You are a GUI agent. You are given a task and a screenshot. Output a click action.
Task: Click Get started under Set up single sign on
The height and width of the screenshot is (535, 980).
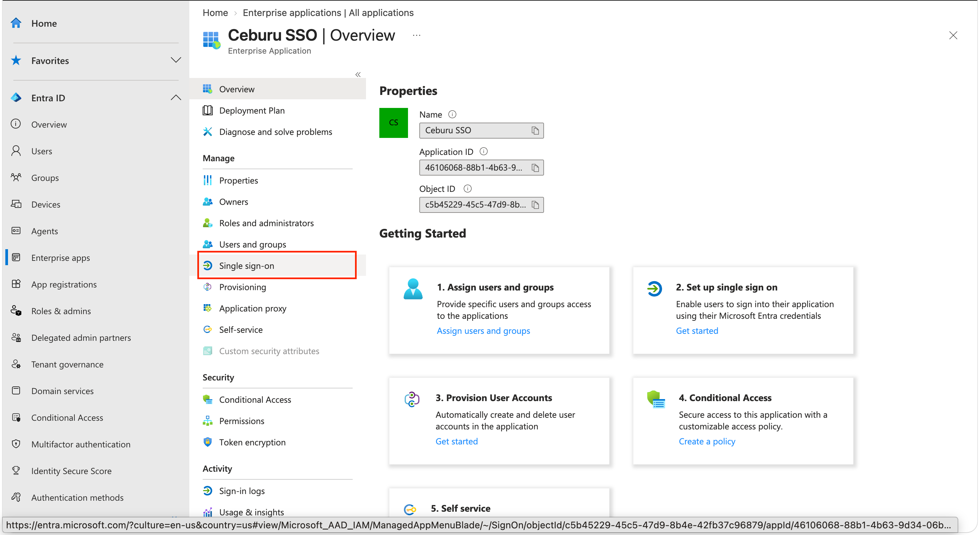[697, 331]
